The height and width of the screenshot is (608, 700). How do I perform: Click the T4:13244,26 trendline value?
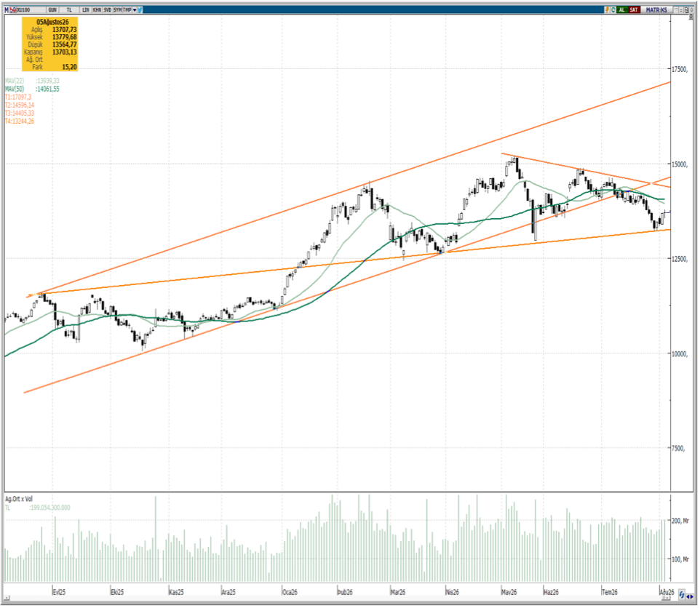[19, 121]
